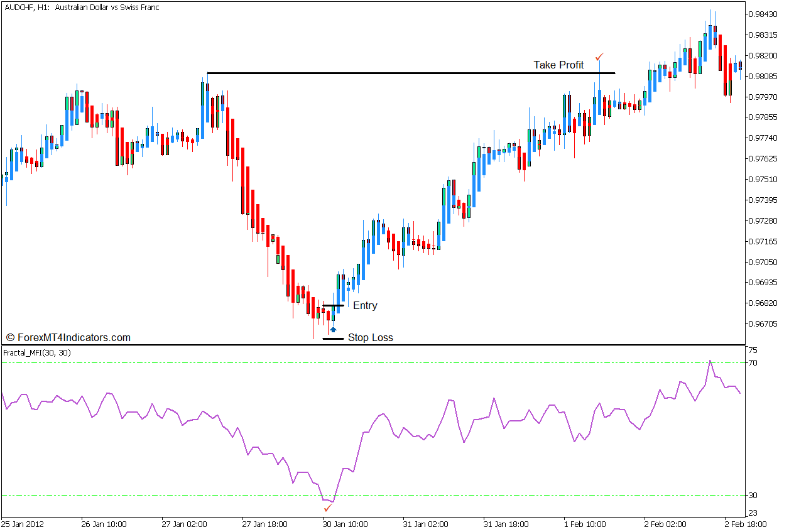Click the purple MFI line peak near 70
This screenshot has width=789, height=532.
[710, 361]
